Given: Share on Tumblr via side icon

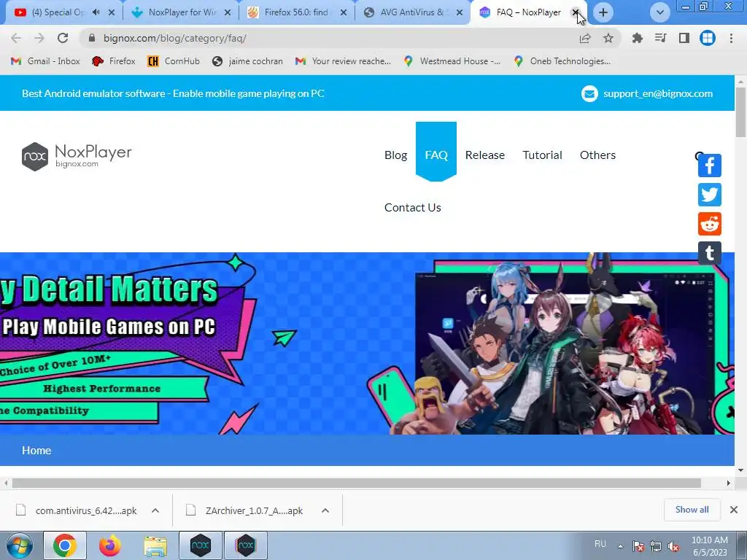Looking at the screenshot, I should (709, 253).
